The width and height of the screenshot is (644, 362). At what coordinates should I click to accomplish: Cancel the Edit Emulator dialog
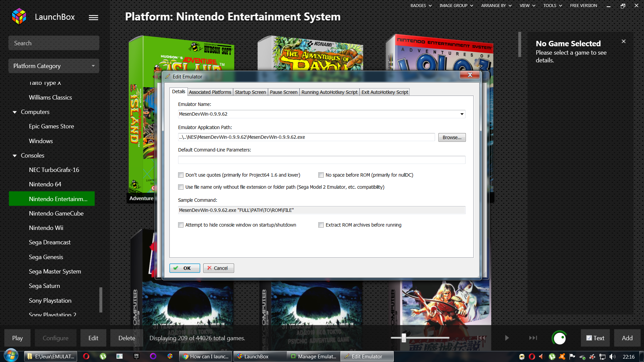pos(218,268)
